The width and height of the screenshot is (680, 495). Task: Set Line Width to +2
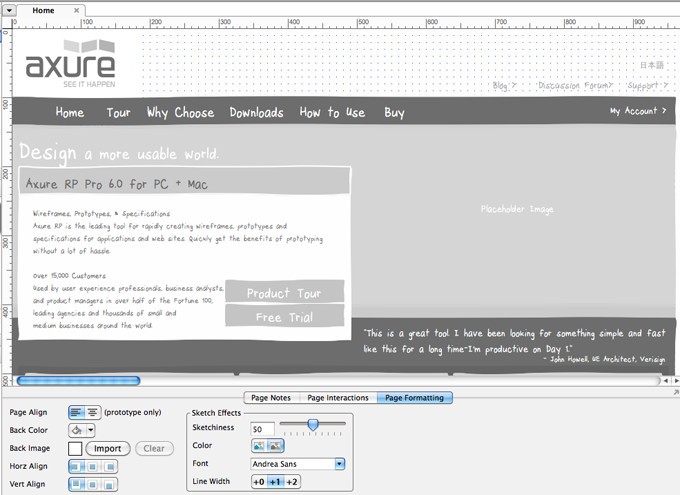point(292,482)
